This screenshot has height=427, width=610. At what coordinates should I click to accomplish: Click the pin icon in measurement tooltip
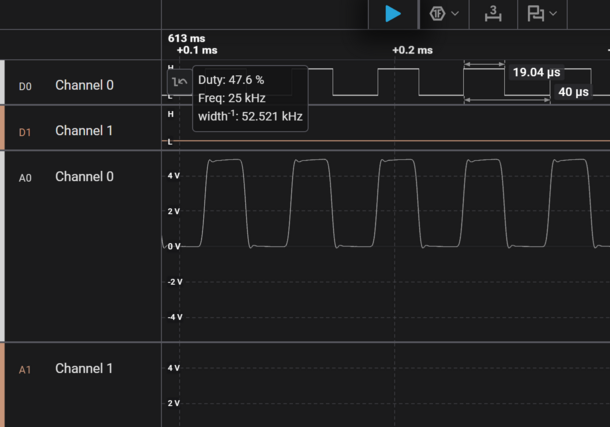(180, 80)
